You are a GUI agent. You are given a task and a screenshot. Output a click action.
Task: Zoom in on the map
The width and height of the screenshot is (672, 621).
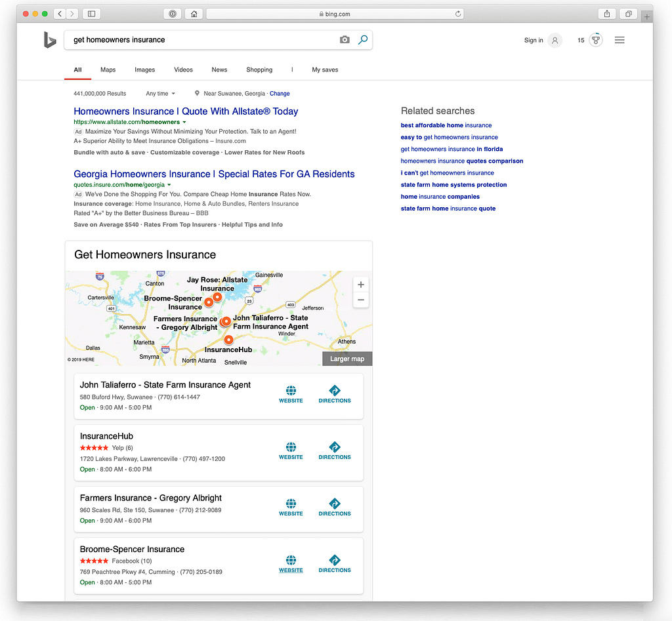point(361,285)
